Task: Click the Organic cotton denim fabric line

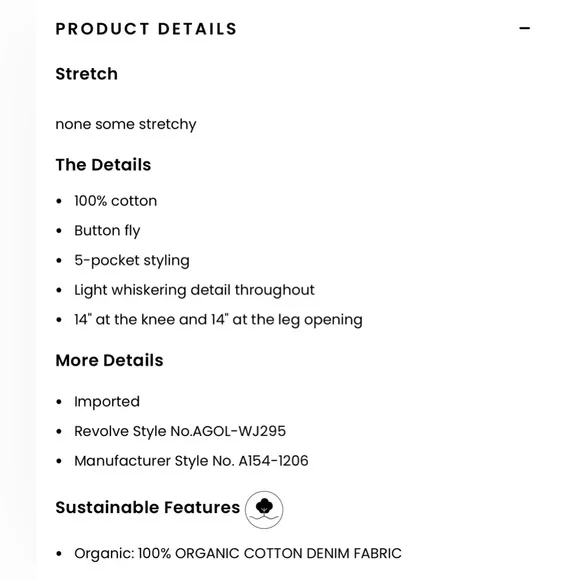Action: point(238,554)
